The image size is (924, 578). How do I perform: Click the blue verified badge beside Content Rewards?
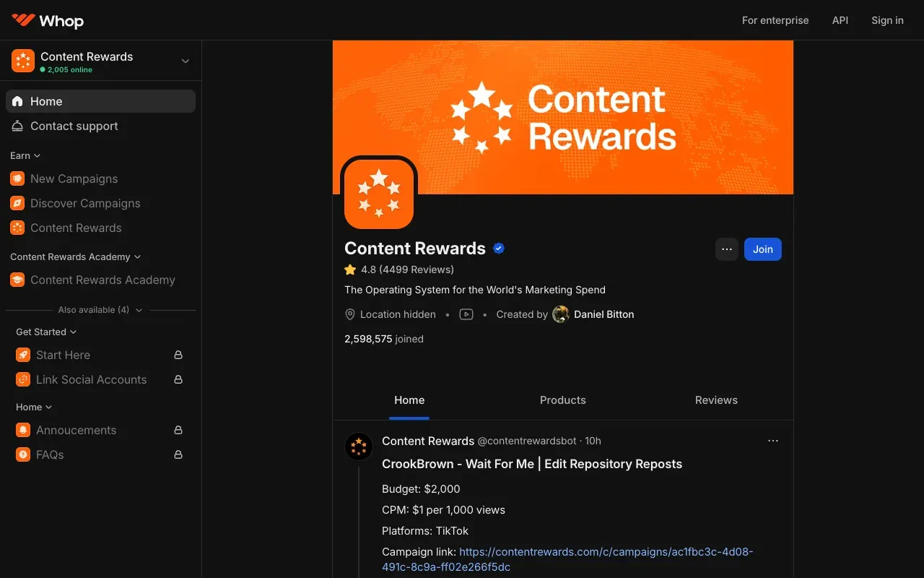(x=499, y=249)
